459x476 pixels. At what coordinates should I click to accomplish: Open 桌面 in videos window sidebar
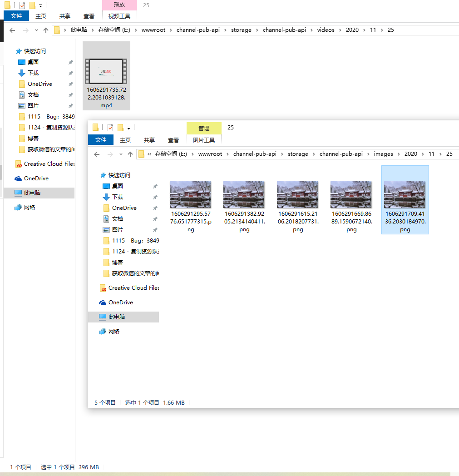(x=33, y=62)
